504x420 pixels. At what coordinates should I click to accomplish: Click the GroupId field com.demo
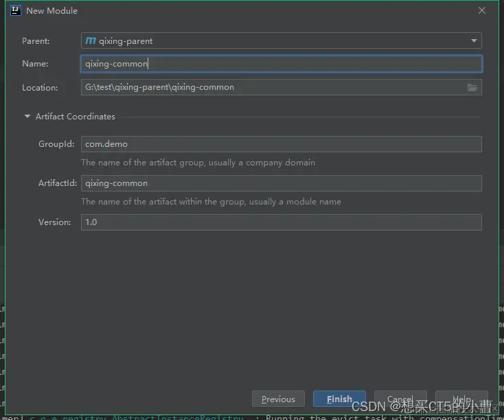[x=282, y=144]
